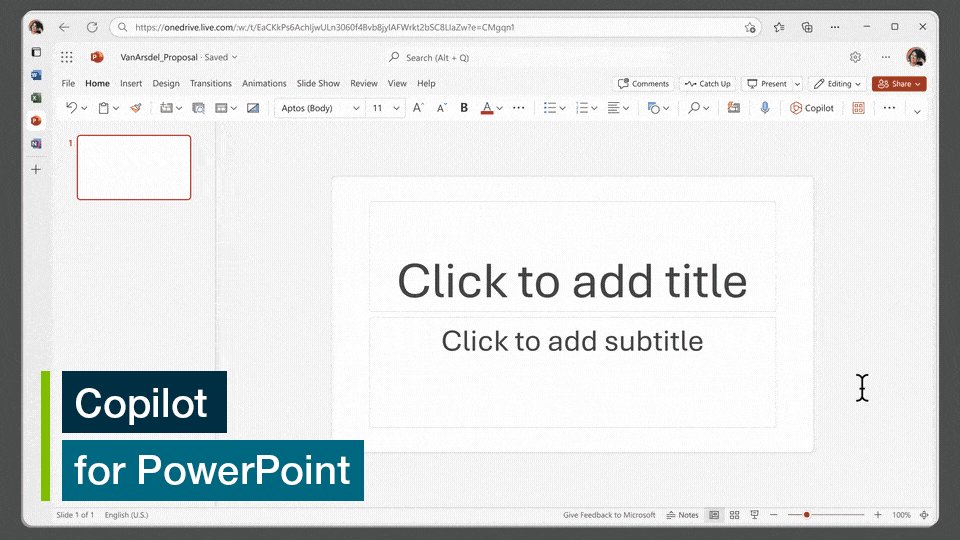The height and width of the screenshot is (540, 960).
Task: Apply the red font color
Action: (487, 108)
